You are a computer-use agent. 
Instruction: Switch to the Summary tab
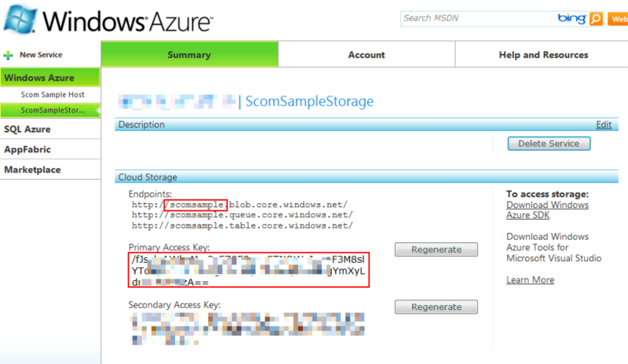(189, 54)
